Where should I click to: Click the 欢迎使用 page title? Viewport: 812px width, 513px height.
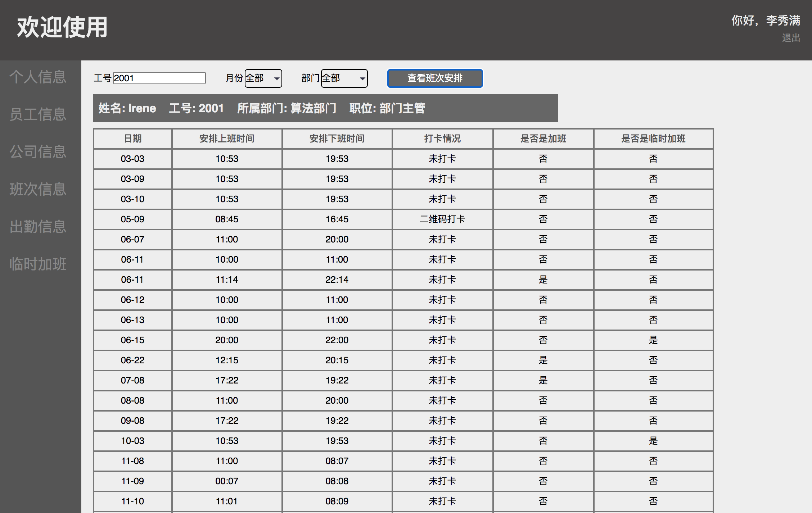click(62, 27)
